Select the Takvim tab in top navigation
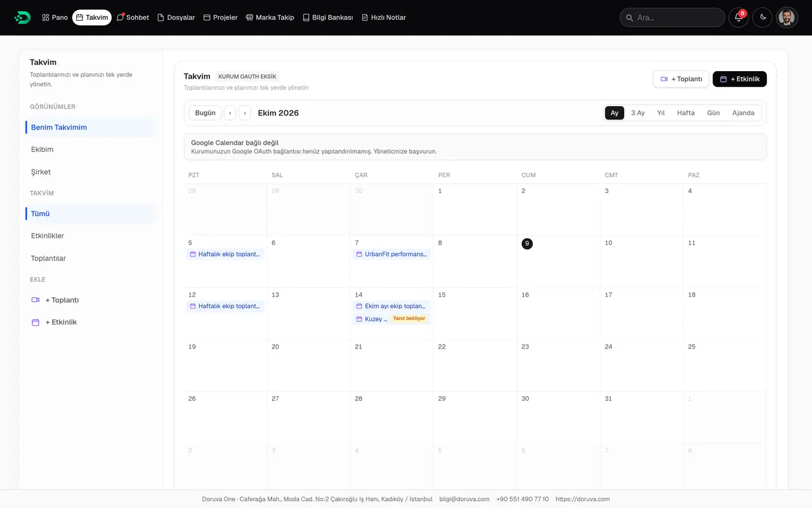Image resolution: width=812 pixels, height=508 pixels. pyautogui.click(x=92, y=18)
